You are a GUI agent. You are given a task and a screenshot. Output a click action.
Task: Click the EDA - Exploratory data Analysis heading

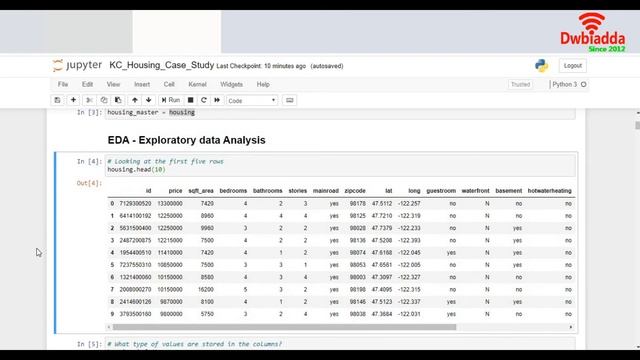(x=187, y=140)
